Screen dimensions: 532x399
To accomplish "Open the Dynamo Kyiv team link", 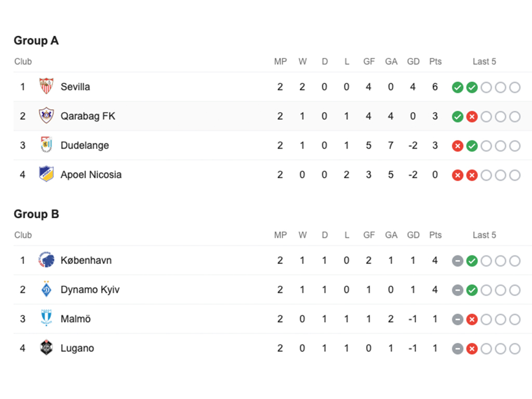I will click(90, 289).
